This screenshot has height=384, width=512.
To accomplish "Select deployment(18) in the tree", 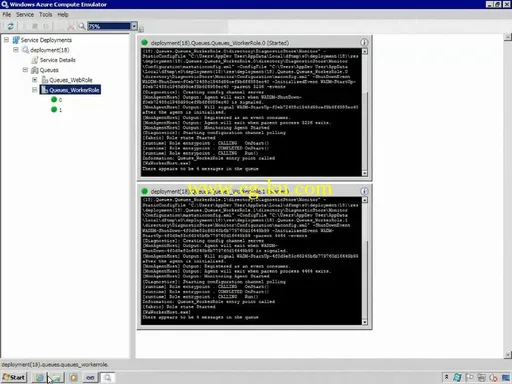I will 50,50.
